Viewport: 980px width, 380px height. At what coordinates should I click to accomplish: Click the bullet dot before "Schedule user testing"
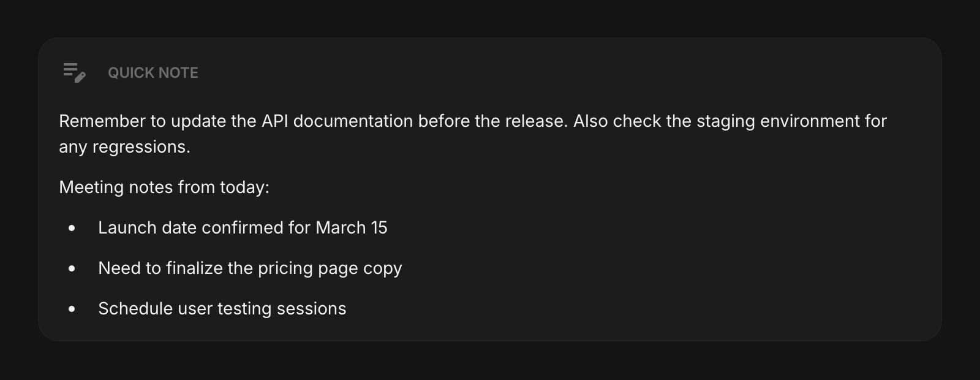(x=72, y=309)
